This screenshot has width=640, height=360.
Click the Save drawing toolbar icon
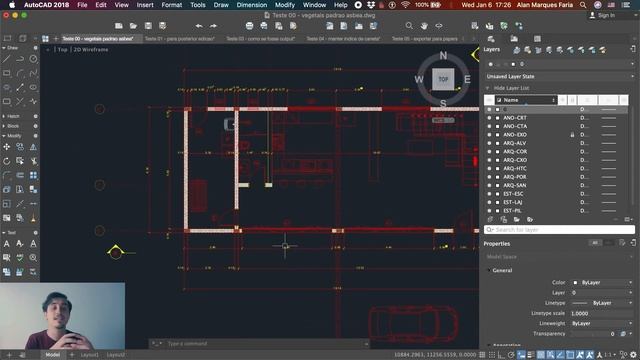[x=148, y=26]
